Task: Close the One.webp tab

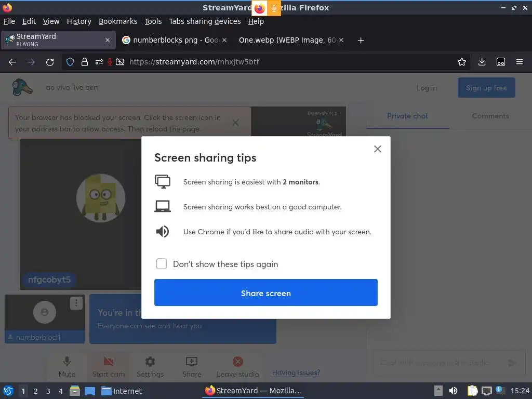Action: coord(341,40)
